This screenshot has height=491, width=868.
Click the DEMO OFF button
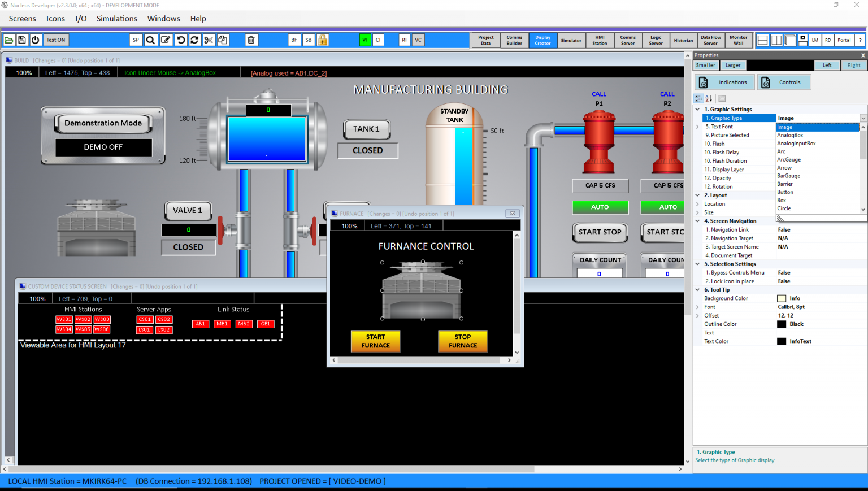coord(103,147)
